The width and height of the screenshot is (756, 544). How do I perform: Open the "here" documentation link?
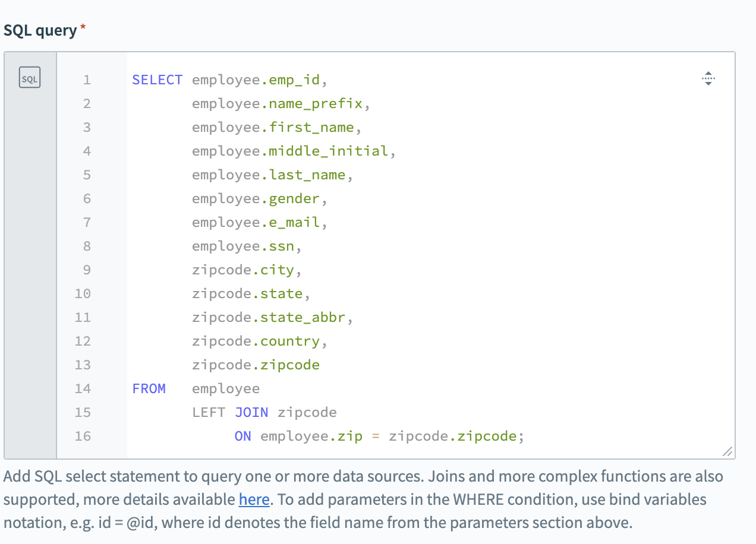point(254,499)
